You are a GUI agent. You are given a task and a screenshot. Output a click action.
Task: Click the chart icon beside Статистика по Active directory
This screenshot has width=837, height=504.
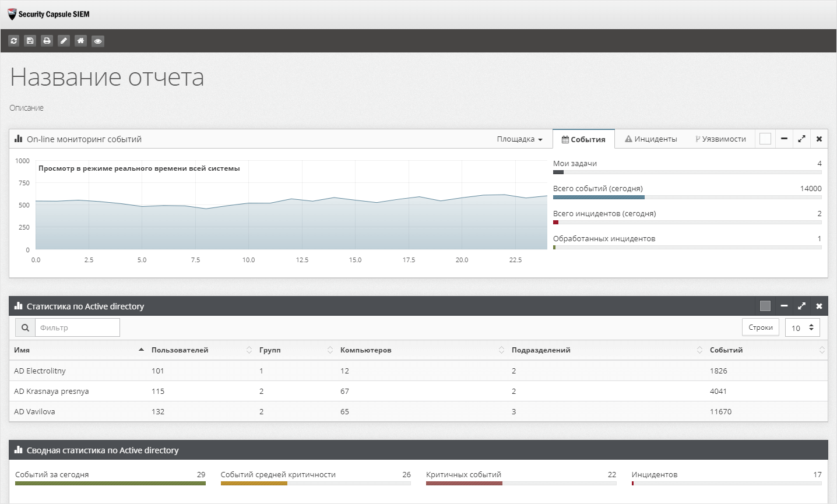[19, 306]
